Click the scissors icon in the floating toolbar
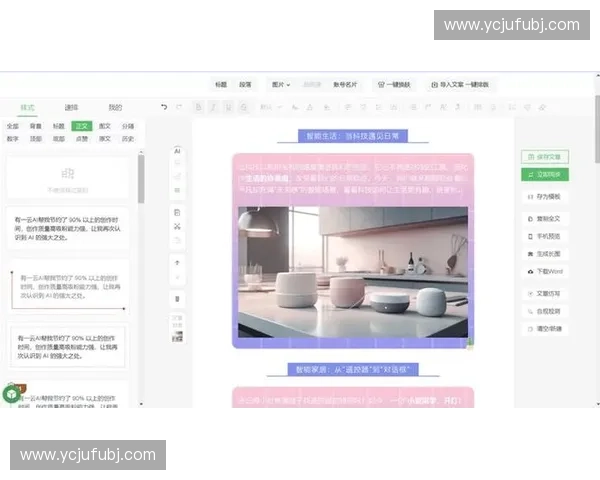600x480 pixels. click(x=177, y=227)
